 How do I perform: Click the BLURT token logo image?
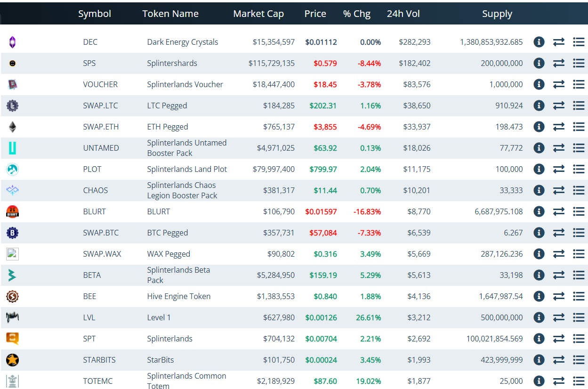(x=13, y=211)
